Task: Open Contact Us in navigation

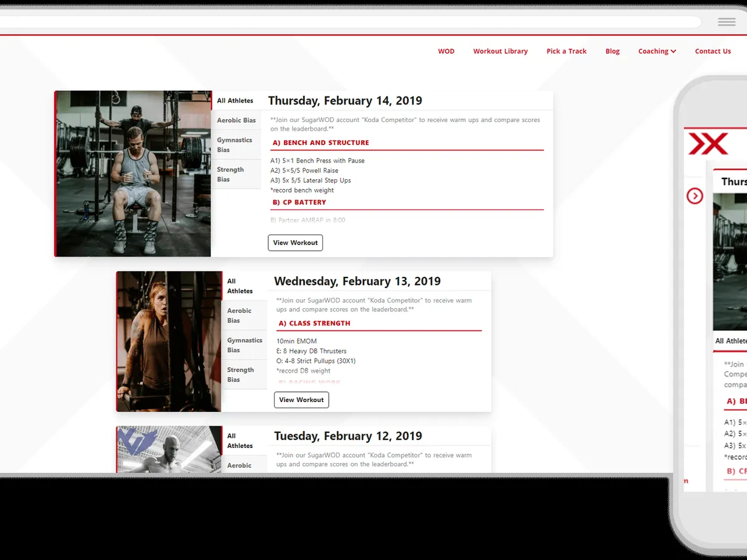Action: click(x=713, y=51)
